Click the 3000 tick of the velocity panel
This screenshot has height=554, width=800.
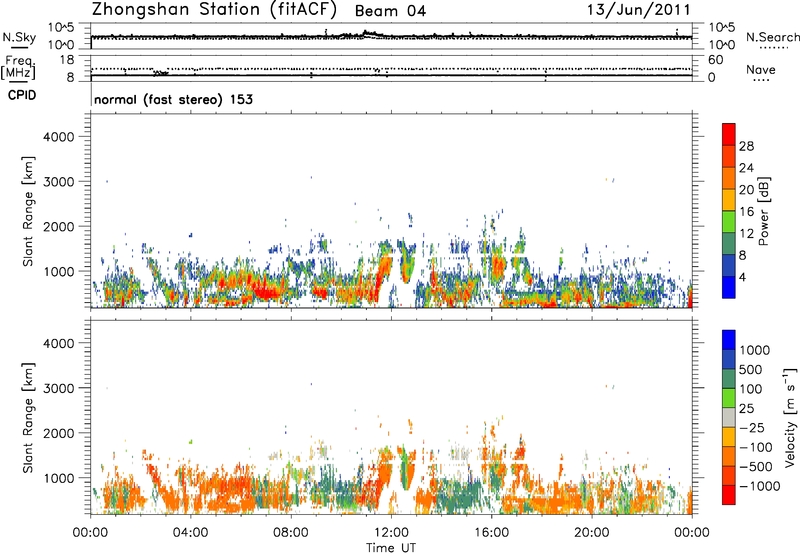point(59,388)
